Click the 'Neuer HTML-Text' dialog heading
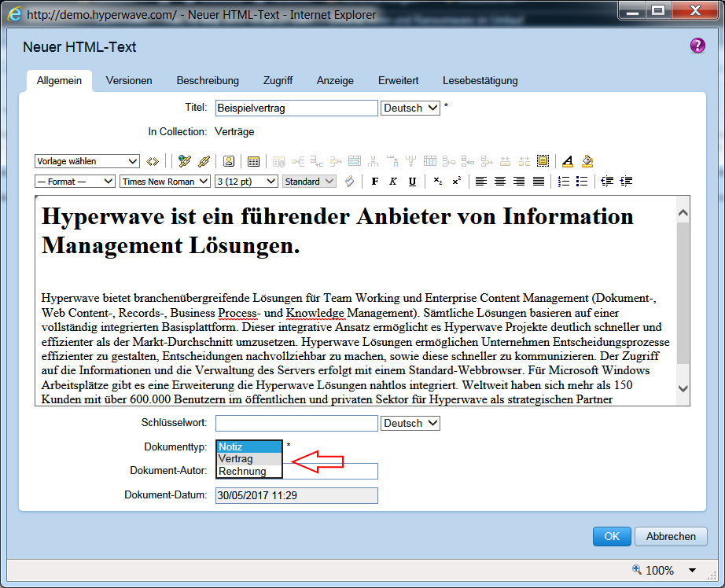725x588 pixels. [x=79, y=46]
